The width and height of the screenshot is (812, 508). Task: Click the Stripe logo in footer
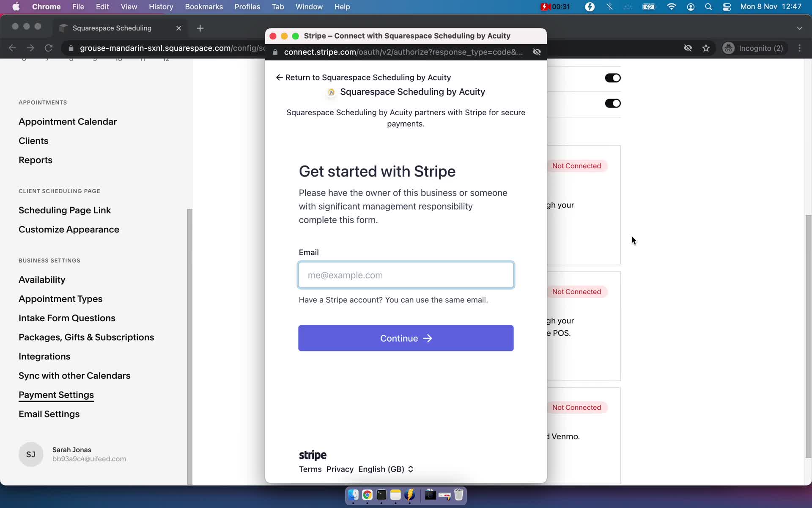313,455
